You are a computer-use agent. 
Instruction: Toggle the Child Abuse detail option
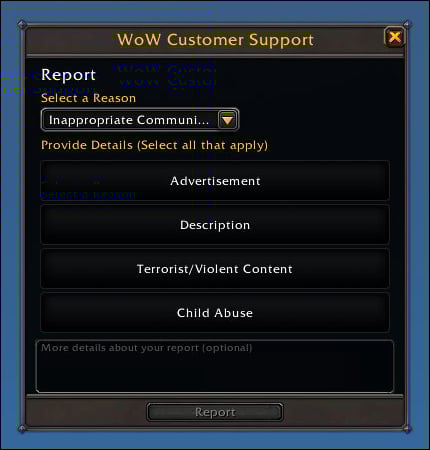click(215, 313)
